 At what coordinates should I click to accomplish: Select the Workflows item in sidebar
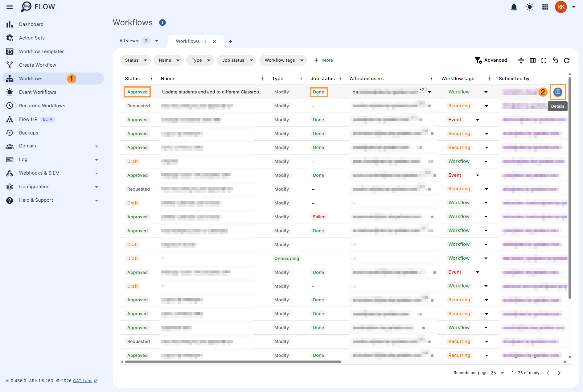pos(53,79)
